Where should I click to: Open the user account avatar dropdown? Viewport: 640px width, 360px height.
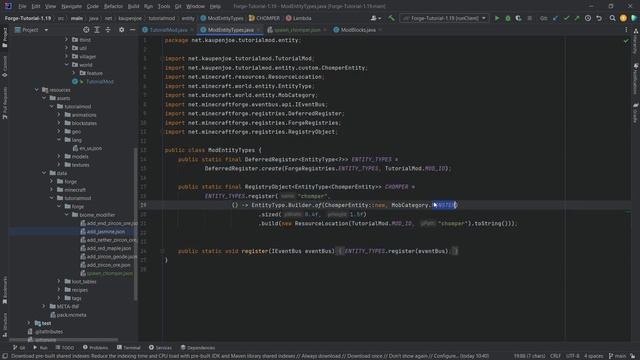click(376, 18)
